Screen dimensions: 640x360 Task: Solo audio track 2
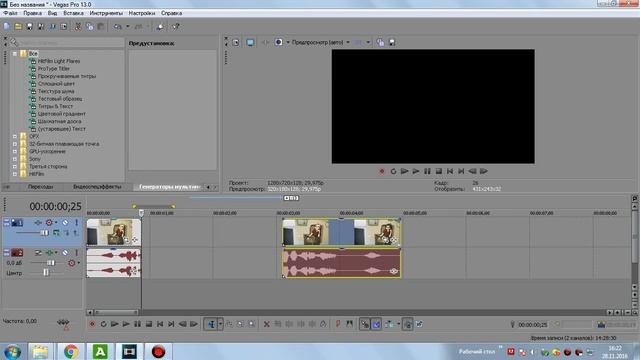point(76,253)
